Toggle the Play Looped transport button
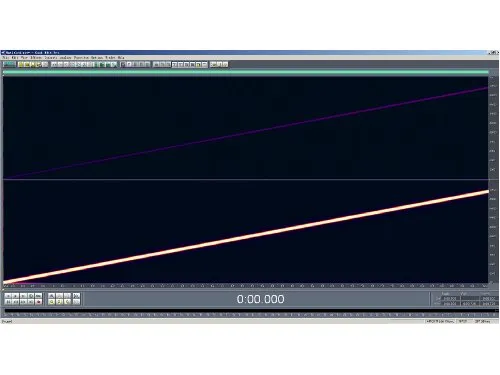The image size is (500, 375). (38, 296)
